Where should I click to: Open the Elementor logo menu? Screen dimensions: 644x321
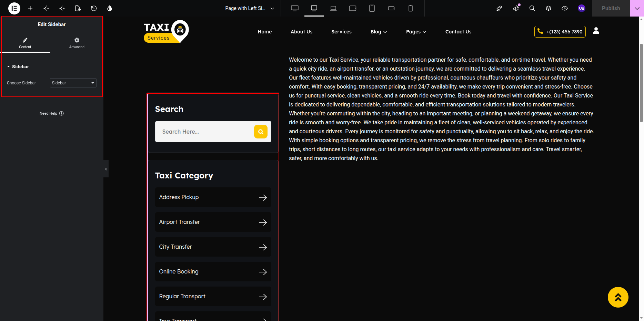point(14,8)
